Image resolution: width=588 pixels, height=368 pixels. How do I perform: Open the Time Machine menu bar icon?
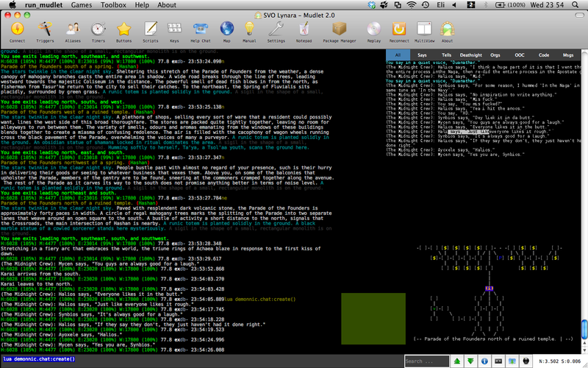[x=426, y=5]
